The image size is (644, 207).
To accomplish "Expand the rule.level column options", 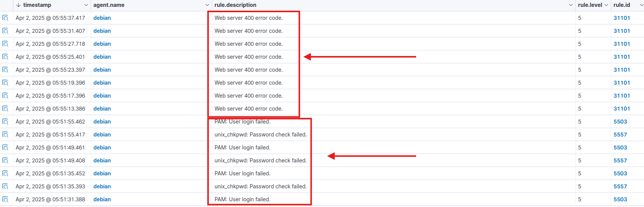I will pos(606,5).
